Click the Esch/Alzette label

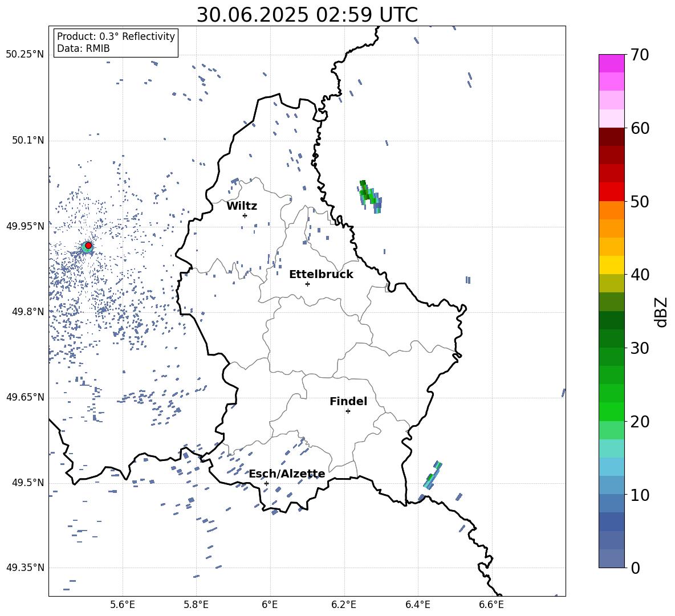point(287,474)
